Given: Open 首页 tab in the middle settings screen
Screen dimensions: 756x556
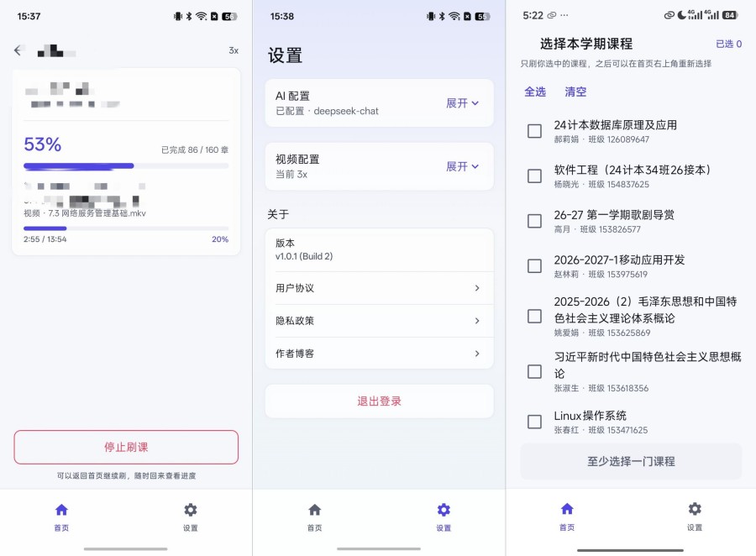Looking at the screenshot, I should coord(315,517).
